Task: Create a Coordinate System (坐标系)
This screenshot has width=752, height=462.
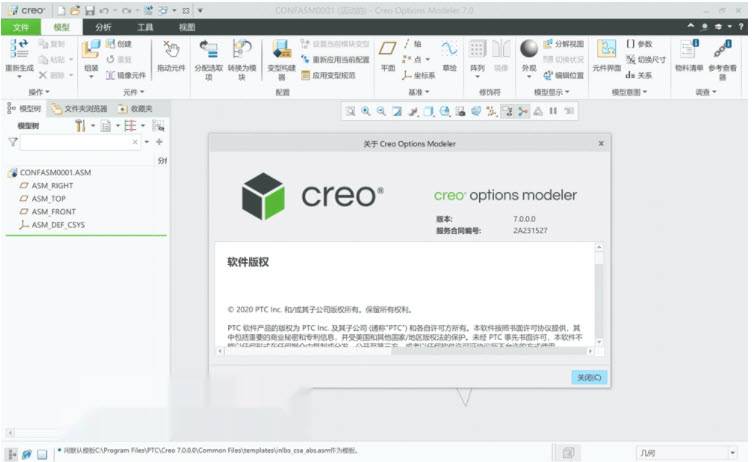Action: (x=419, y=75)
